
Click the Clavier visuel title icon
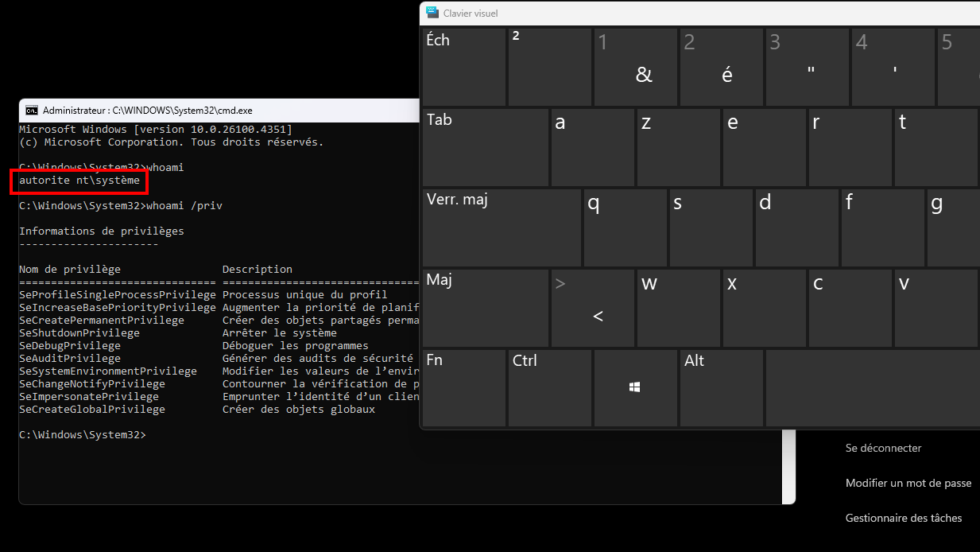click(432, 13)
